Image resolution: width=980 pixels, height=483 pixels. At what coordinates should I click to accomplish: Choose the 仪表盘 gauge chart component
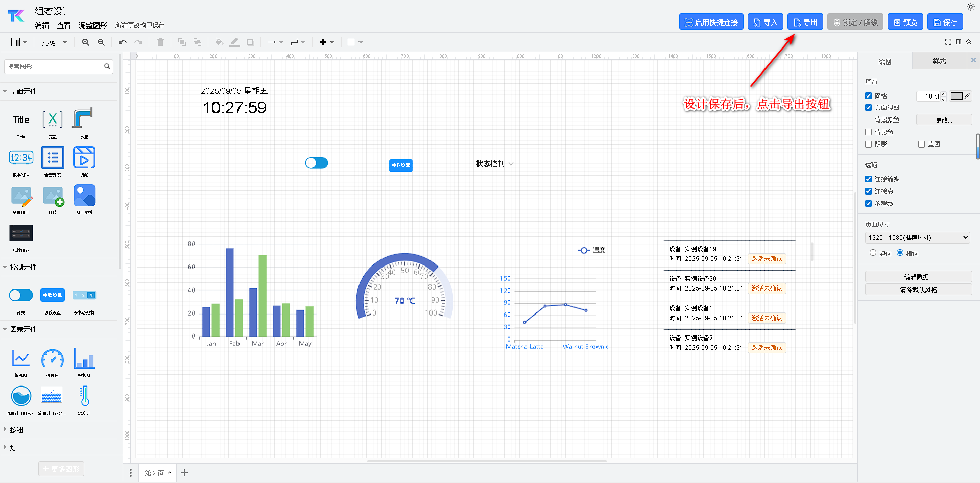[x=53, y=359]
